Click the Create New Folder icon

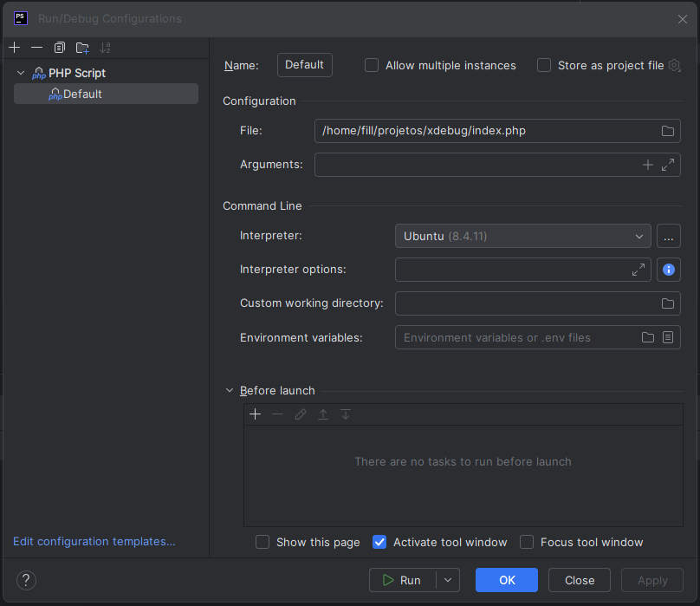[x=82, y=48]
